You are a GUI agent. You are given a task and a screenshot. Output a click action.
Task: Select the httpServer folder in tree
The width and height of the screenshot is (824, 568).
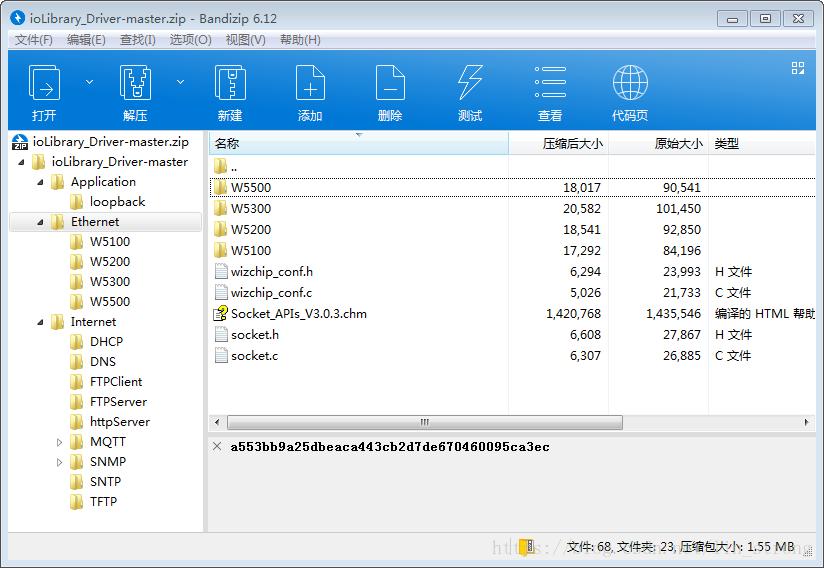[x=119, y=421]
